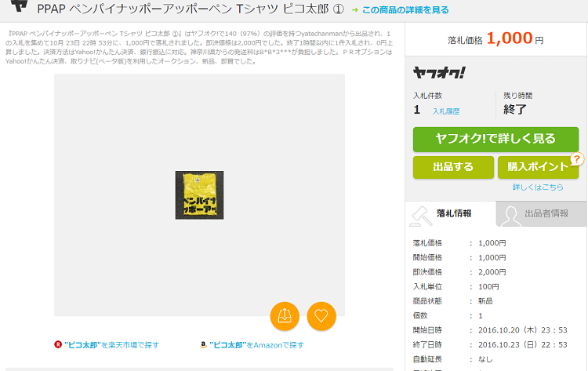Click the orange question mark help icon
588x371 pixels.
pyautogui.click(x=577, y=159)
